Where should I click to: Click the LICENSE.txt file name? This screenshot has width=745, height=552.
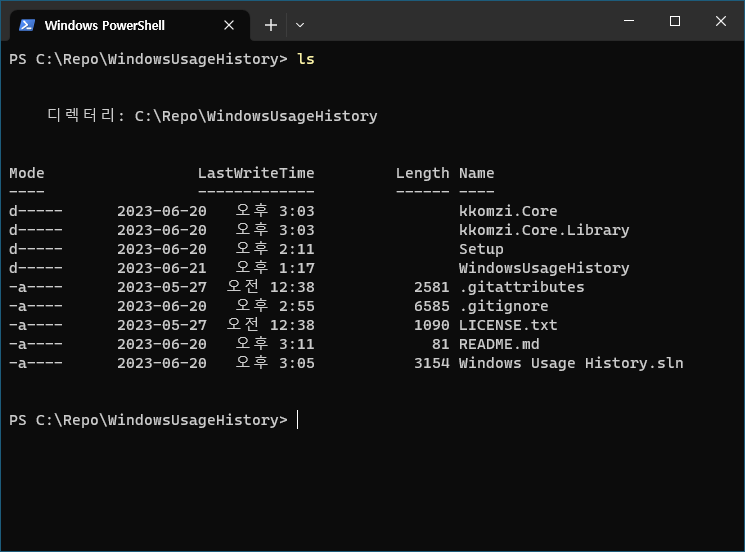click(x=508, y=325)
